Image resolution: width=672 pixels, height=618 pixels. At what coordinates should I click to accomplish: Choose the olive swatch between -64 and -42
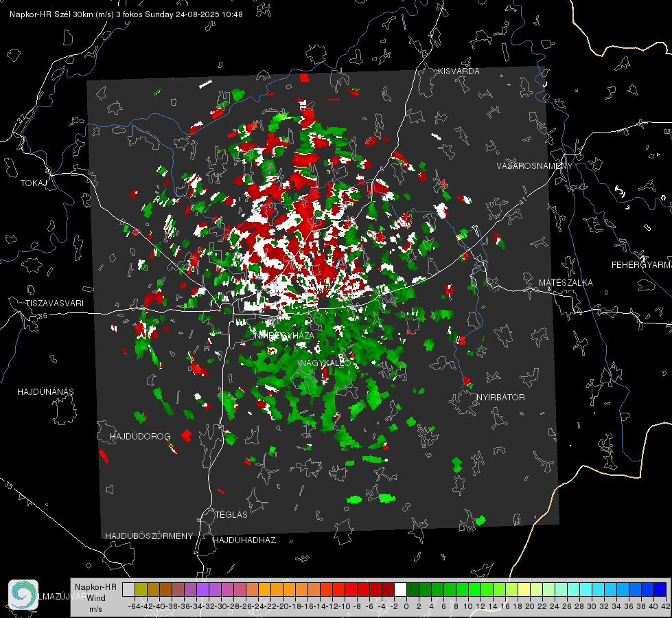coord(141,589)
